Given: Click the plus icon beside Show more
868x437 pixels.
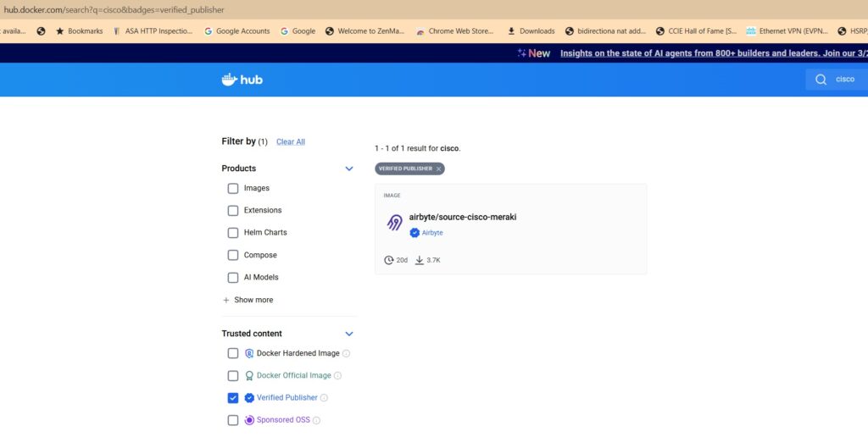Looking at the screenshot, I should (x=225, y=301).
